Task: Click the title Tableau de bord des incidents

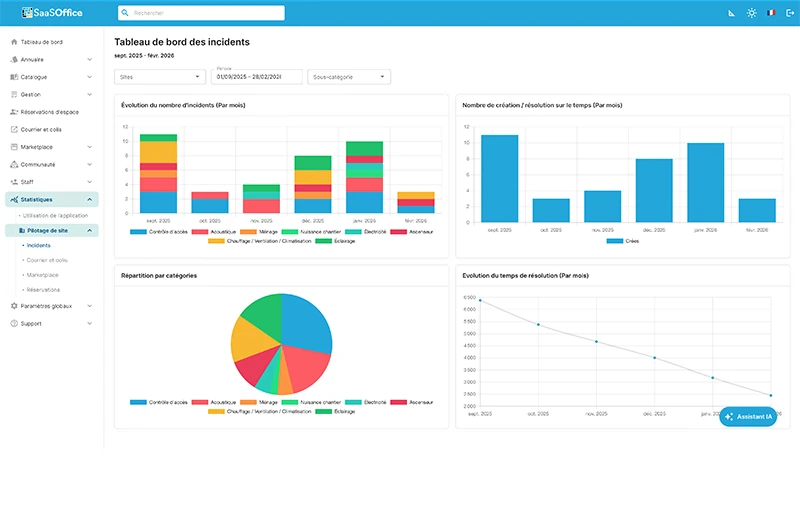Action: tap(182, 42)
